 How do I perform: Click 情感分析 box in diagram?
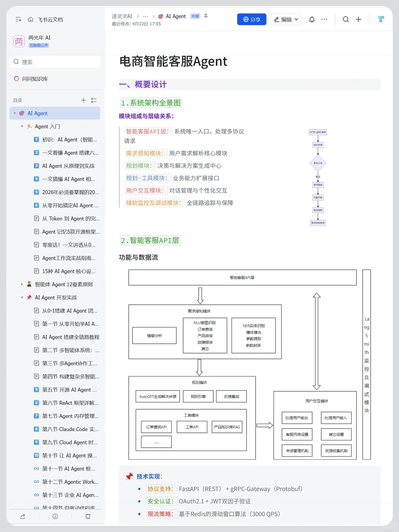point(154,336)
